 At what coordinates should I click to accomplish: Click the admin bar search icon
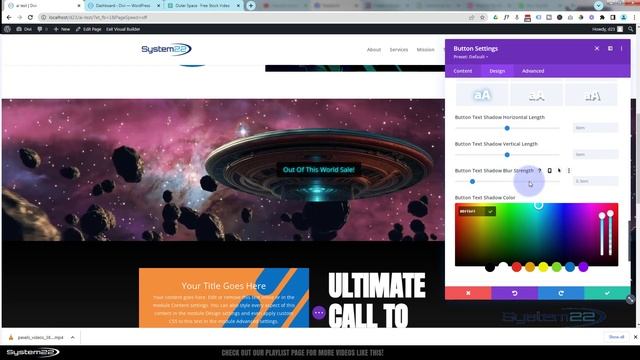point(631,29)
